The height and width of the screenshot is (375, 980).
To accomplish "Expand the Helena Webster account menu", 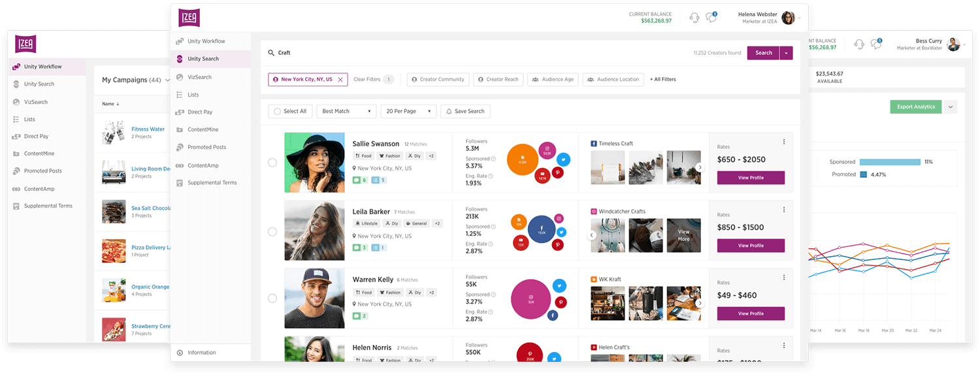I will [800, 18].
